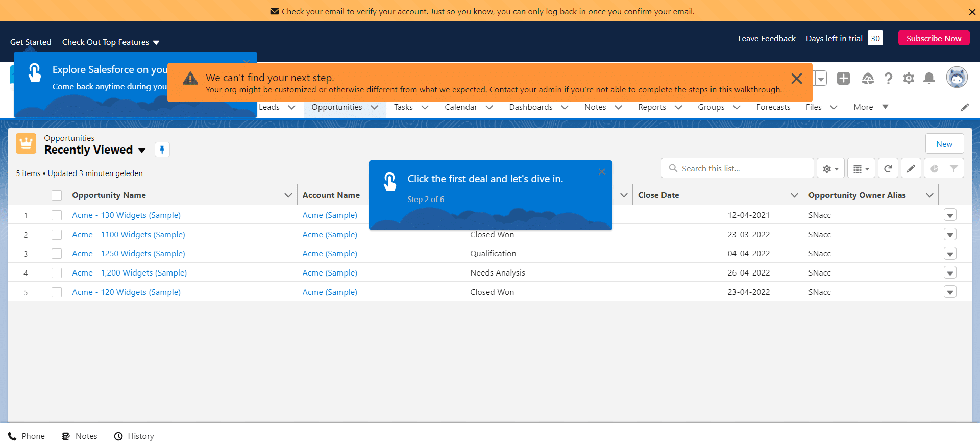980x448 pixels.
Task: Open Acme - 1250 Widgets (Sample) opportunity
Action: 129,254
